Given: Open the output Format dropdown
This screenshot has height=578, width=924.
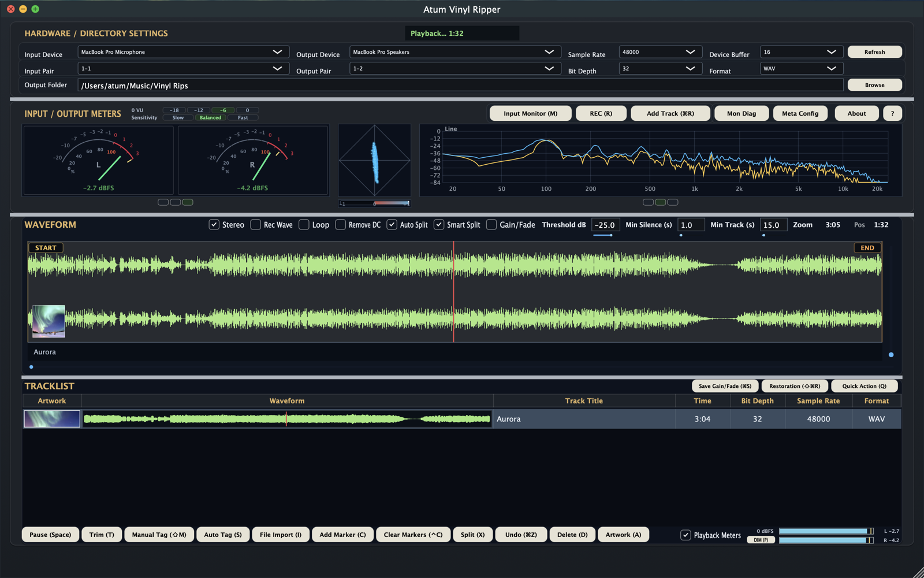Looking at the screenshot, I should (x=801, y=68).
